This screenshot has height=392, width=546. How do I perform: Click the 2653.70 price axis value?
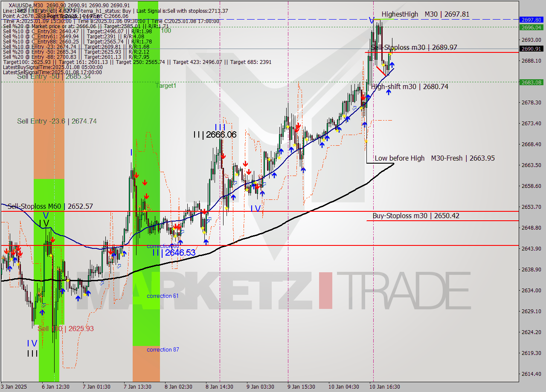(531, 207)
